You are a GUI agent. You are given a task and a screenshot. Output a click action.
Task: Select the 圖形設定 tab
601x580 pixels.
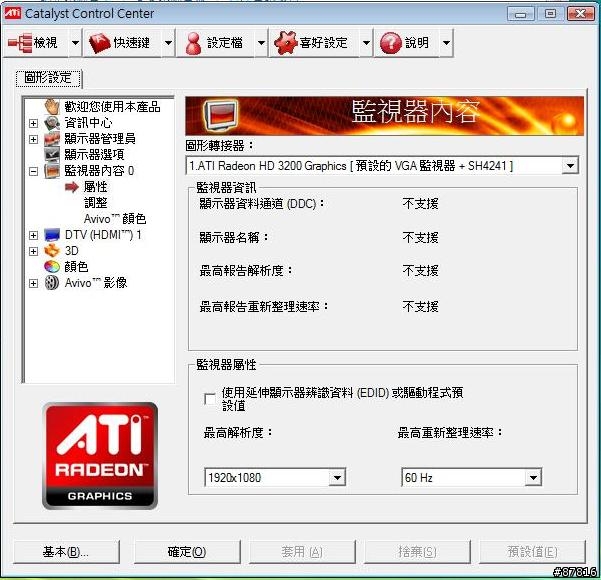point(48,78)
